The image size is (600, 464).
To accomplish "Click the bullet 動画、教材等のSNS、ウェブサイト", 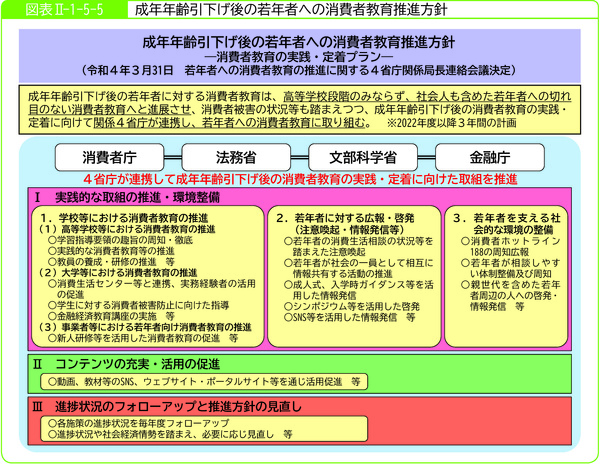I will tap(204, 382).
